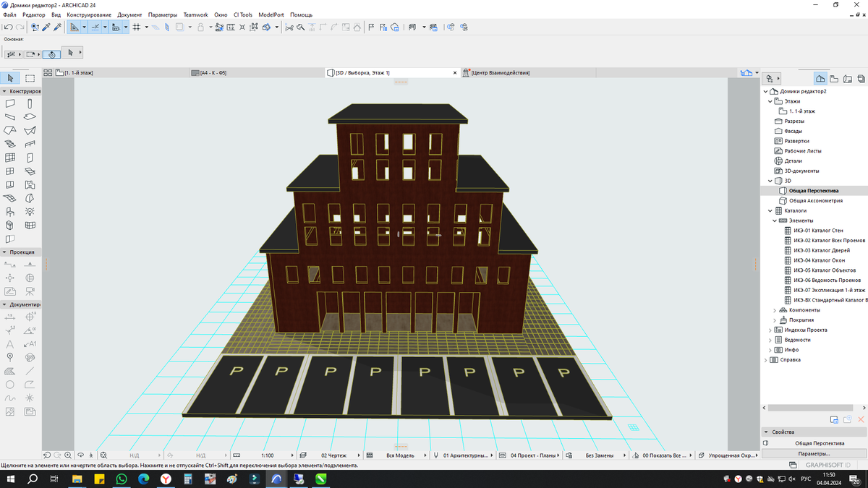Click the Pick Up Parameters eyedropper
The height and width of the screenshot is (488, 868).
(46, 27)
